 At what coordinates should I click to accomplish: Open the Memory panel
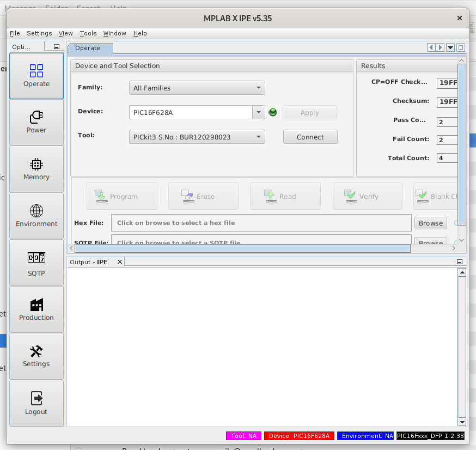[x=36, y=169]
